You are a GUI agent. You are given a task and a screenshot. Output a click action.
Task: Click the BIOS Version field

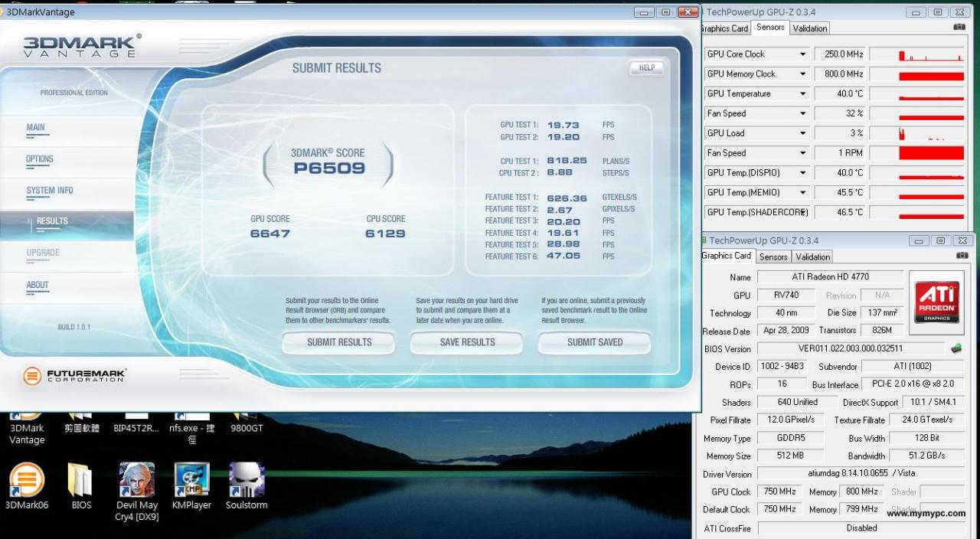[x=852, y=348]
